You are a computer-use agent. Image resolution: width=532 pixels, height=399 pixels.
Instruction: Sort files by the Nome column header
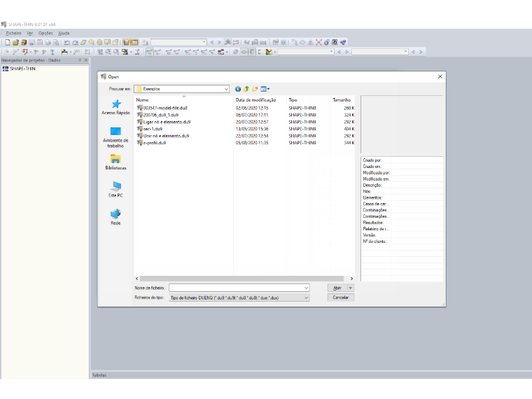(183, 99)
